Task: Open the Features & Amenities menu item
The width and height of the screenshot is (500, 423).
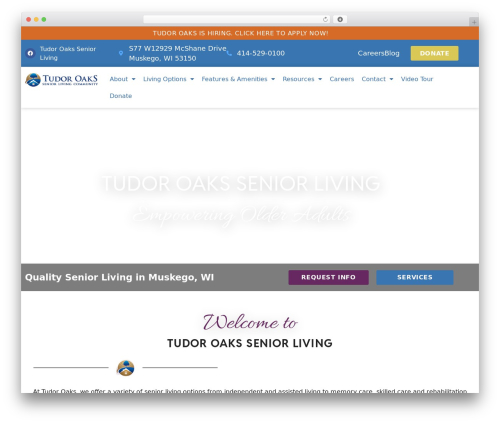Action: click(234, 79)
